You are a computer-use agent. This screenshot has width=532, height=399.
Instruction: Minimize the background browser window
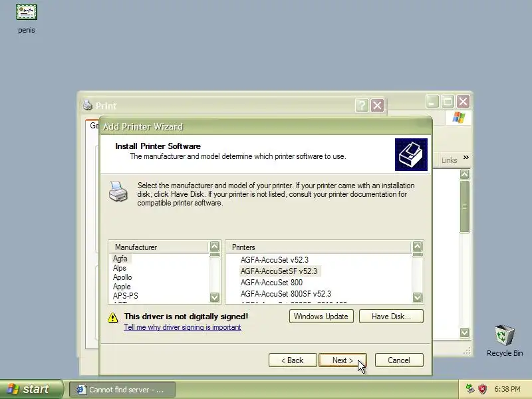coord(432,101)
